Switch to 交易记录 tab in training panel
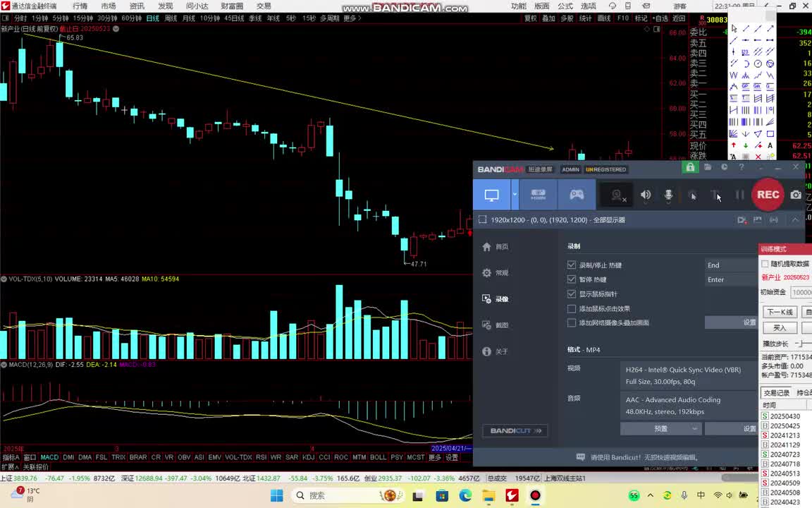 [776, 393]
